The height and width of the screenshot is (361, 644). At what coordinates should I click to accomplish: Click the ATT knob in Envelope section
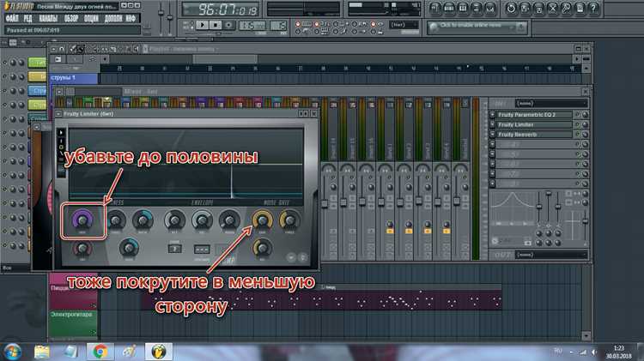coord(174,220)
